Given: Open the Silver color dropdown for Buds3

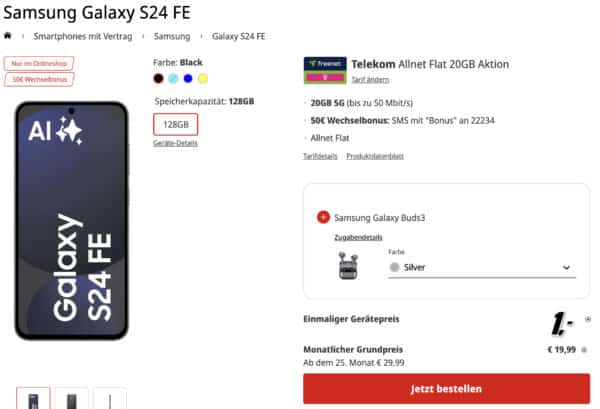Looking at the screenshot, I should pos(482,267).
